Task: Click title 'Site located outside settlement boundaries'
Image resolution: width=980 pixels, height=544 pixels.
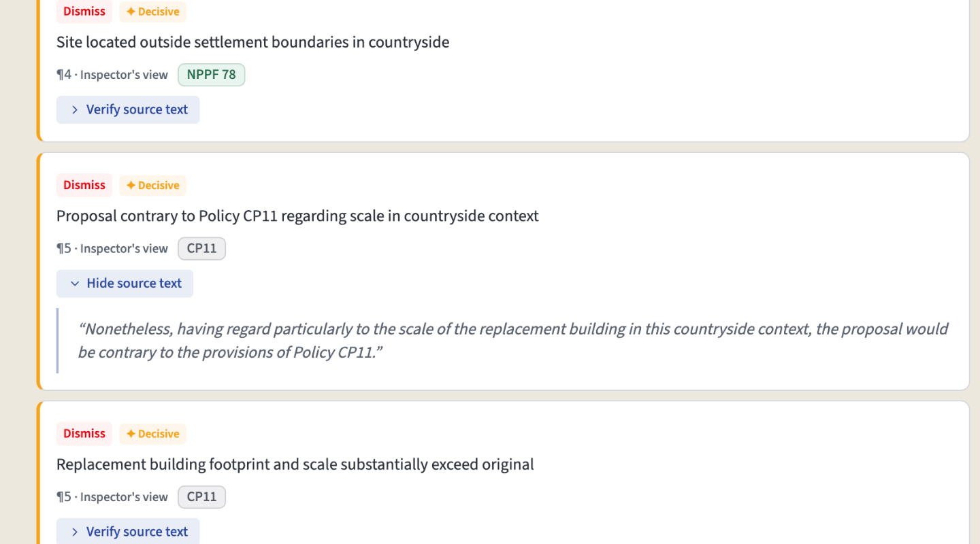Action: pyautogui.click(x=252, y=42)
